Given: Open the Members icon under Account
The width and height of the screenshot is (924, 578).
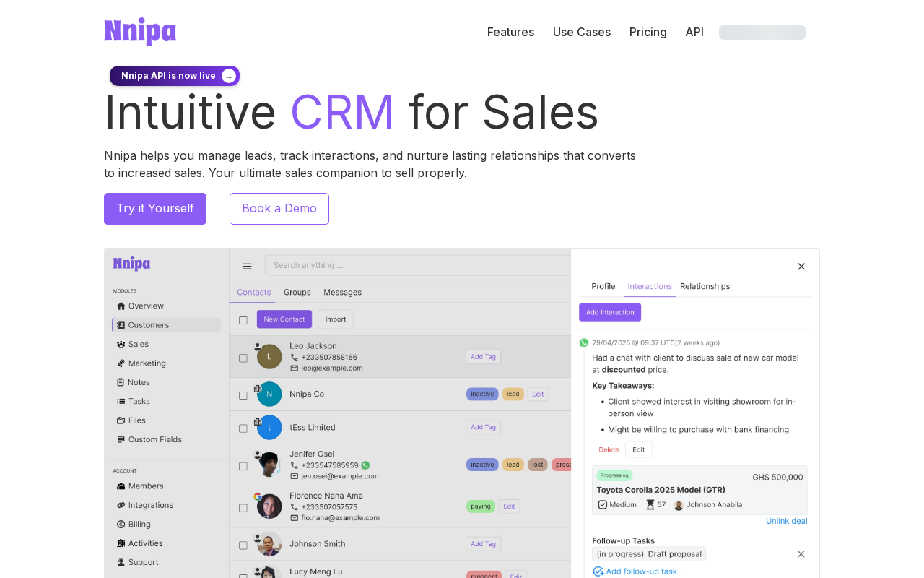Looking at the screenshot, I should coord(121,486).
